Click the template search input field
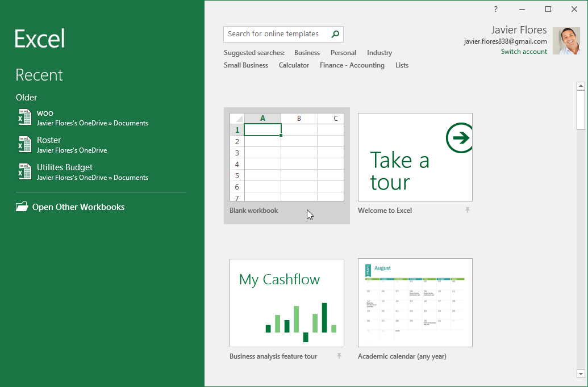 pos(273,34)
